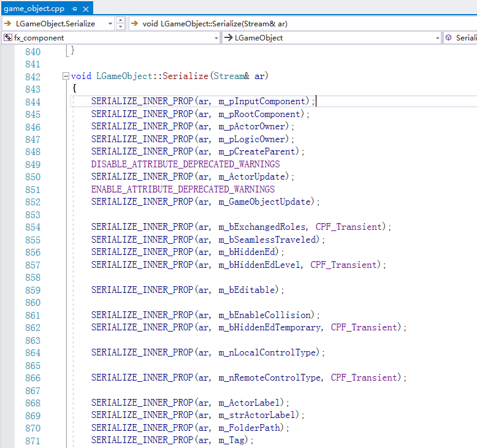Click ENABLE_ATTRIBUTE_DEPRECATED_WARNINGS macro
Image resolution: width=477 pixels, height=448 pixels.
pos(183,189)
